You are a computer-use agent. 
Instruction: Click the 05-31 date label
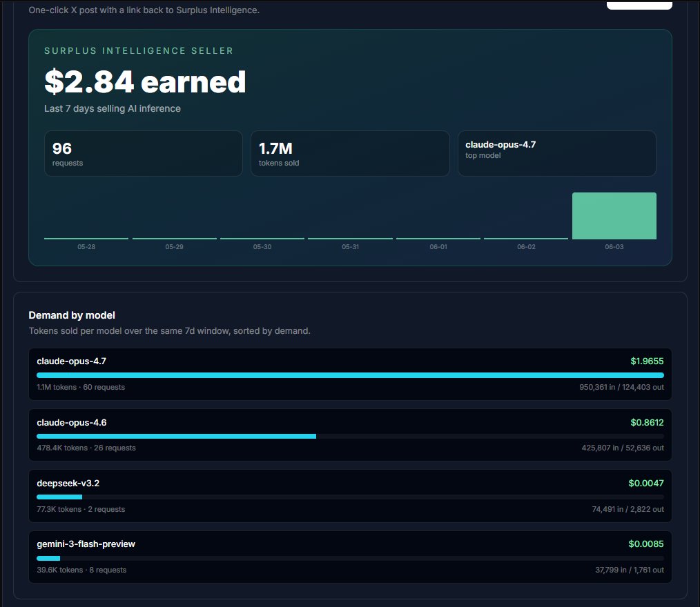tap(351, 247)
